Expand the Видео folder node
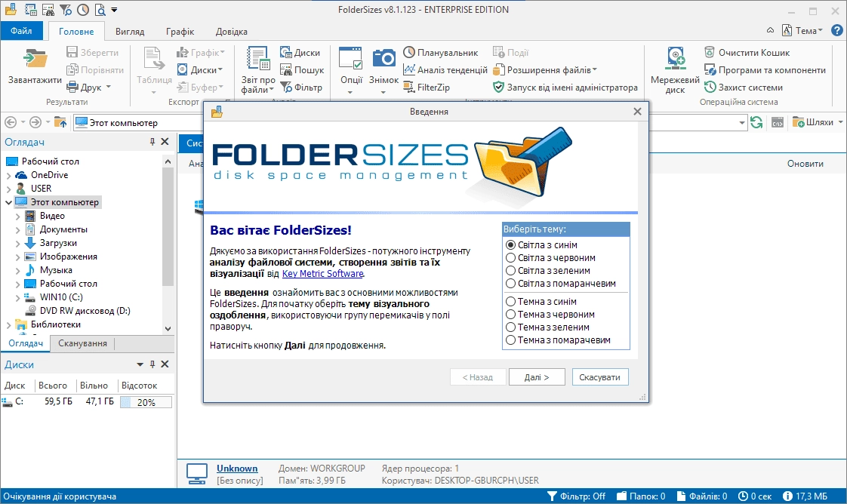Image resolution: width=847 pixels, height=504 pixels. point(18,217)
